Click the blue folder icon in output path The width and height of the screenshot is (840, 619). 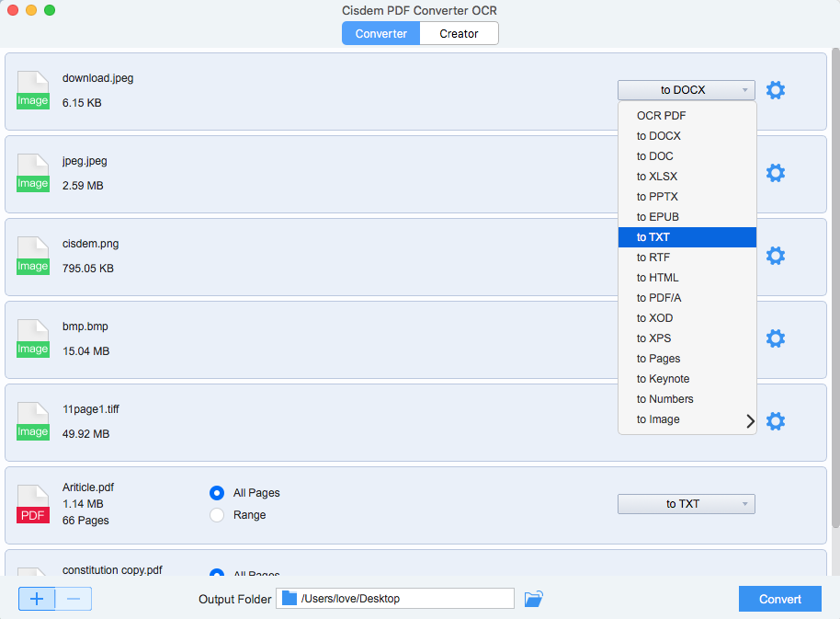coord(289,598)
